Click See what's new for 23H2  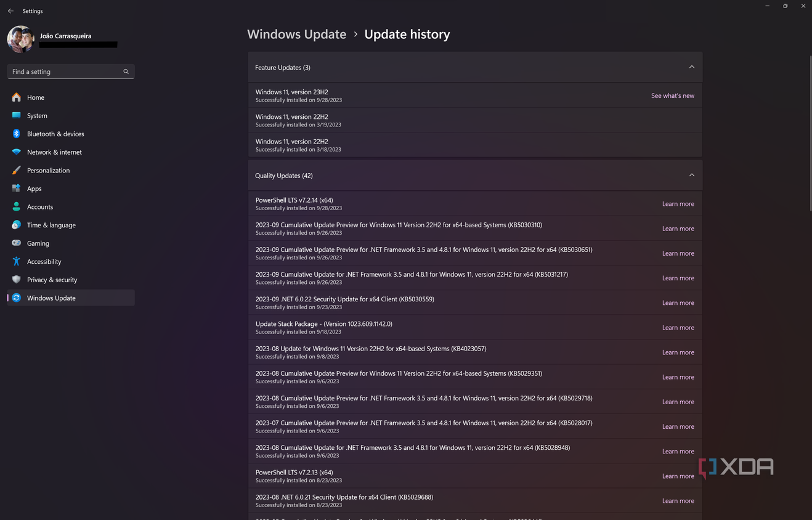672,95
